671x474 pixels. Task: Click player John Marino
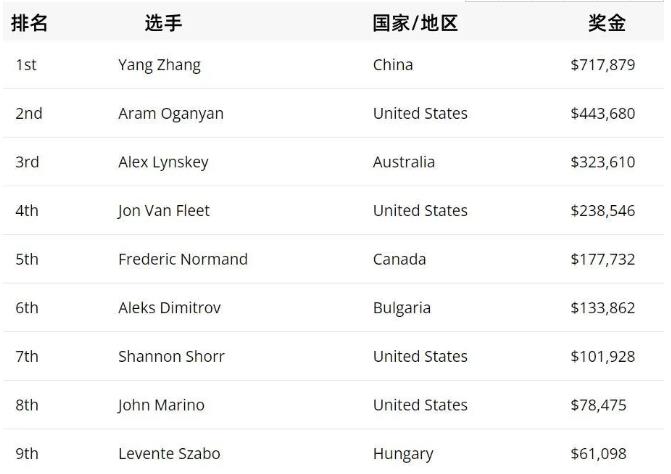click(161, 405)
